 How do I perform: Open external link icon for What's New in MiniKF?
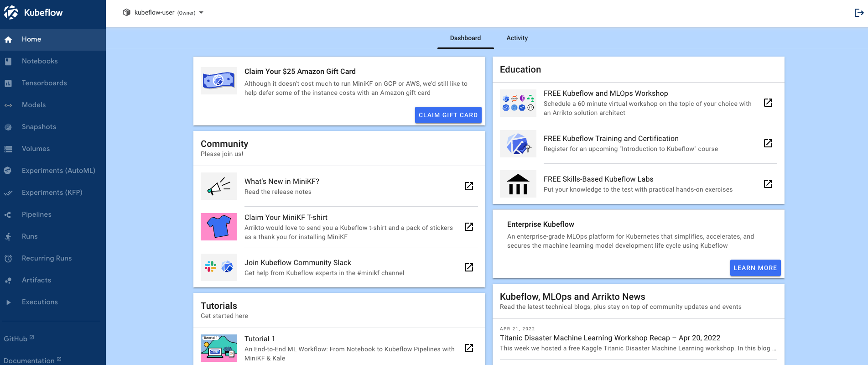[468, 186]
